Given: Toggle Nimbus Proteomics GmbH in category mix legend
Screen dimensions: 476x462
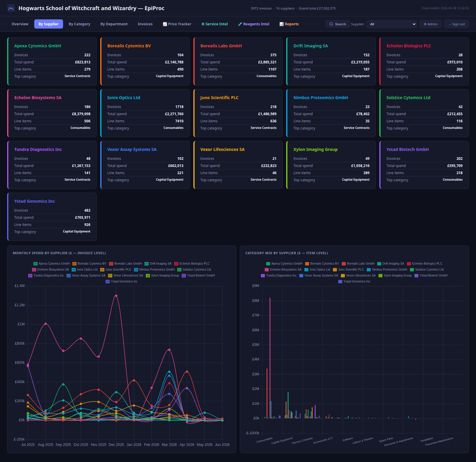Looking at the screenshot, I should click(x=387, y=270).
